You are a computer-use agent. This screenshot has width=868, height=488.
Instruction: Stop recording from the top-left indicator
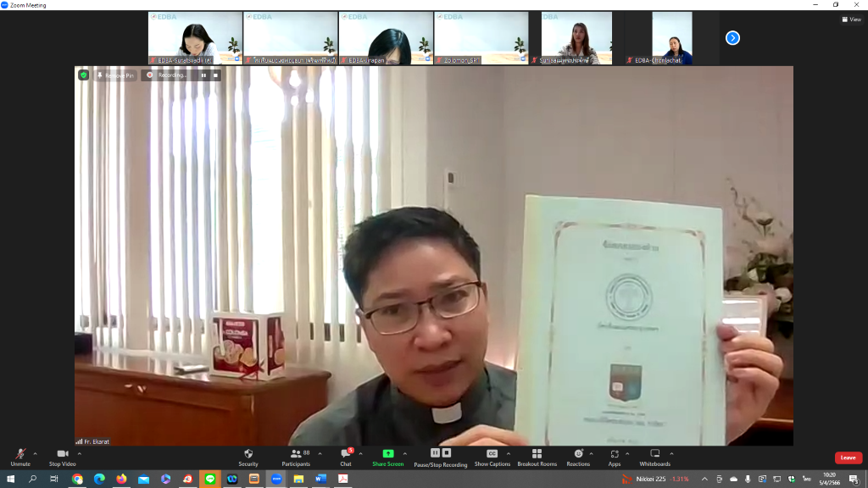pos(215,75)
